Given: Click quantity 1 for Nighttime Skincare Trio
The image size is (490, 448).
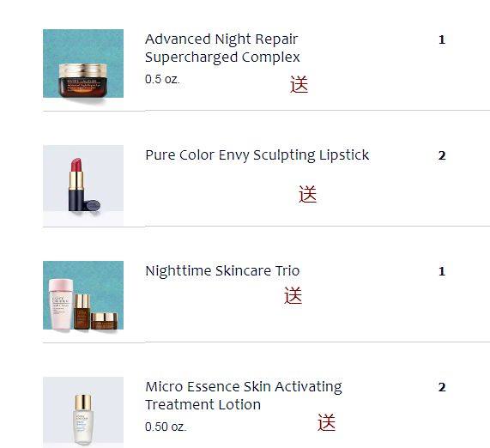Looking at the screenshot, I should 442,271.
